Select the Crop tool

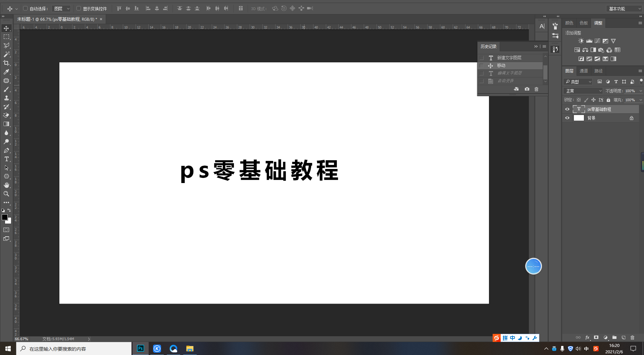[x=6, y=63]
